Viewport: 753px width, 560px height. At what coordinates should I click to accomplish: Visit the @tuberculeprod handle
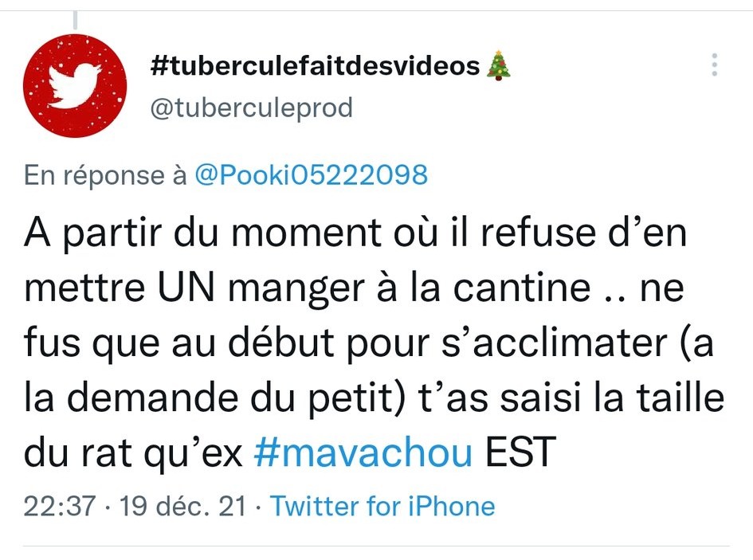click(x=252, y=108)
